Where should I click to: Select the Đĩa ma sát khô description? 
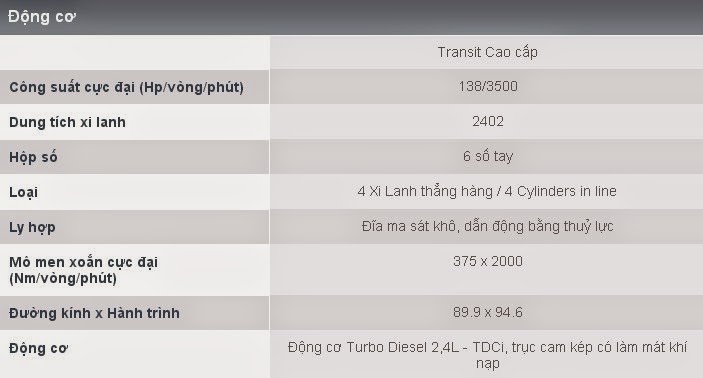[487, 226]
